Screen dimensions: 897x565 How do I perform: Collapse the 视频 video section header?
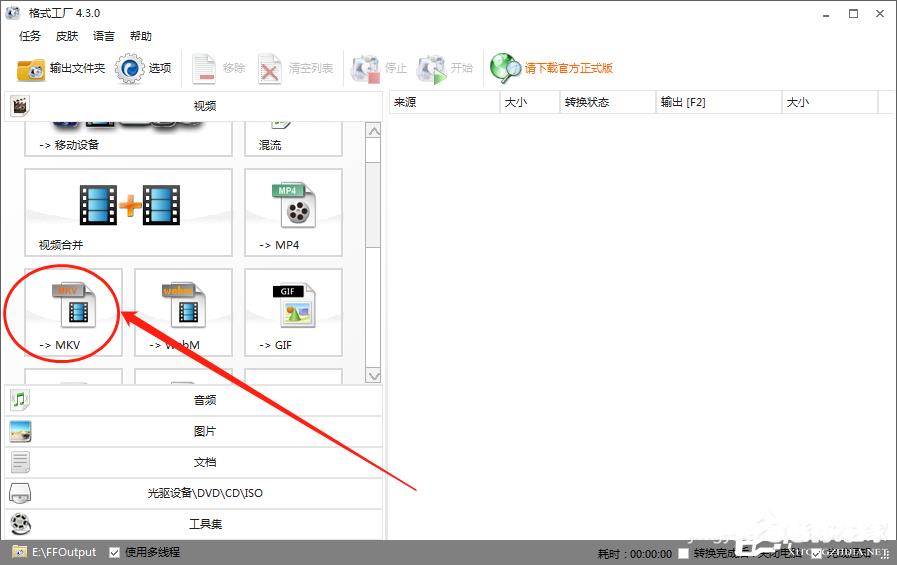(193, 106)
